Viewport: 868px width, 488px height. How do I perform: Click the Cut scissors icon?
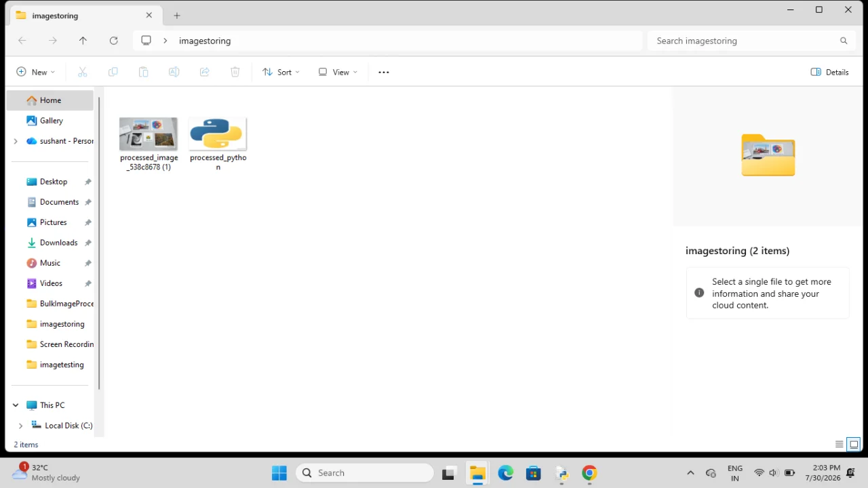(83, 72)
